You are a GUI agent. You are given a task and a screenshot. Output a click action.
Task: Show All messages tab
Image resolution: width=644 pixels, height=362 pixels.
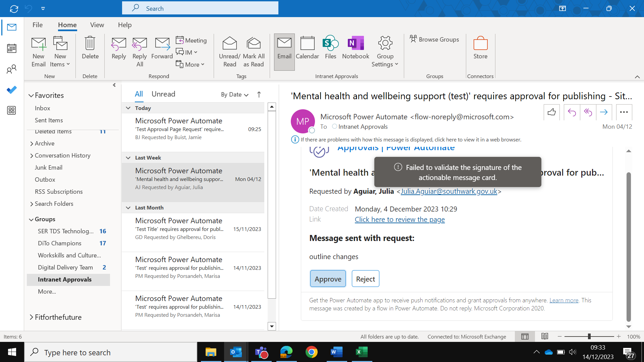pos(139,94)
